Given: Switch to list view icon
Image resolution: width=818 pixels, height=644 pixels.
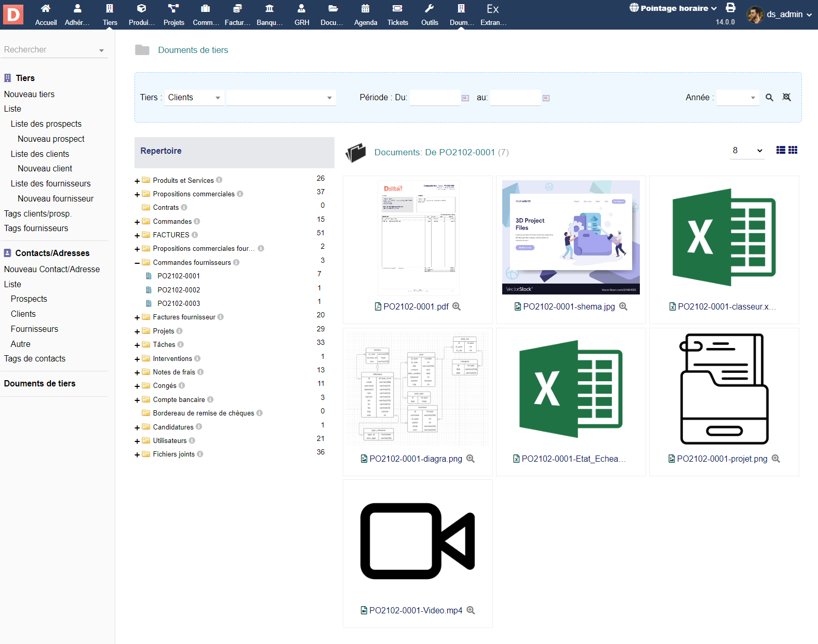Looking at the screenshot, I should pyautogui.click(x=781, y=150).
